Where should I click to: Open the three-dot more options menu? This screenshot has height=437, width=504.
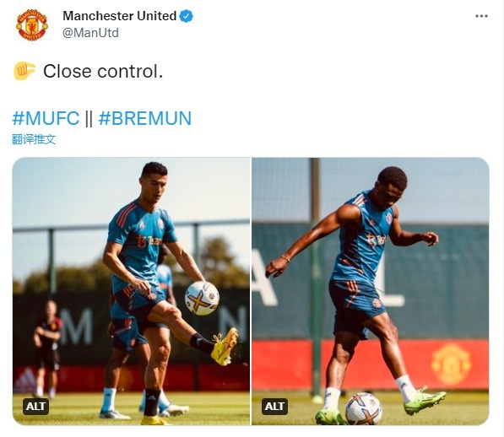pyautogui.click(x=481, y=16)
